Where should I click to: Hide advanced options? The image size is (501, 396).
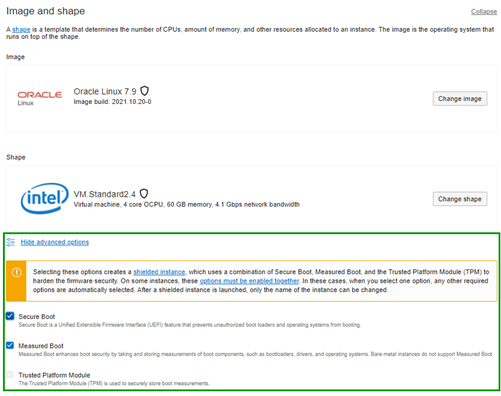click(x=55, y=242)
